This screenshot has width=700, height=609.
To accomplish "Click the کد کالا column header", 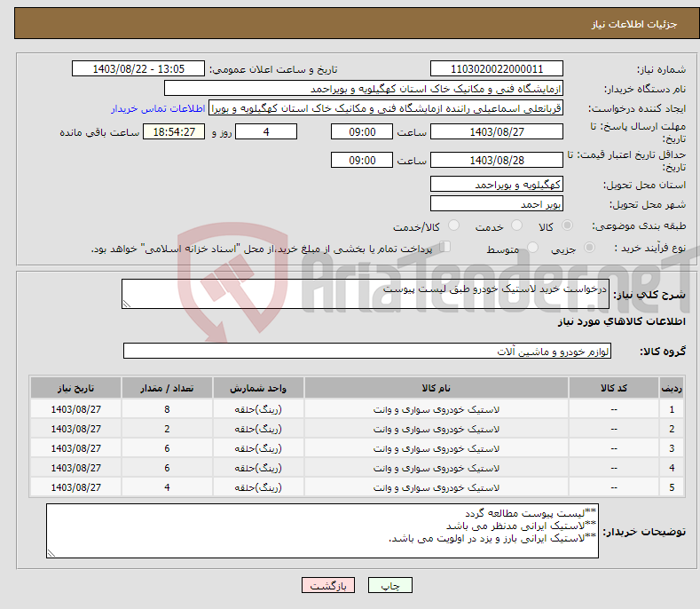I will click(614, 388).
